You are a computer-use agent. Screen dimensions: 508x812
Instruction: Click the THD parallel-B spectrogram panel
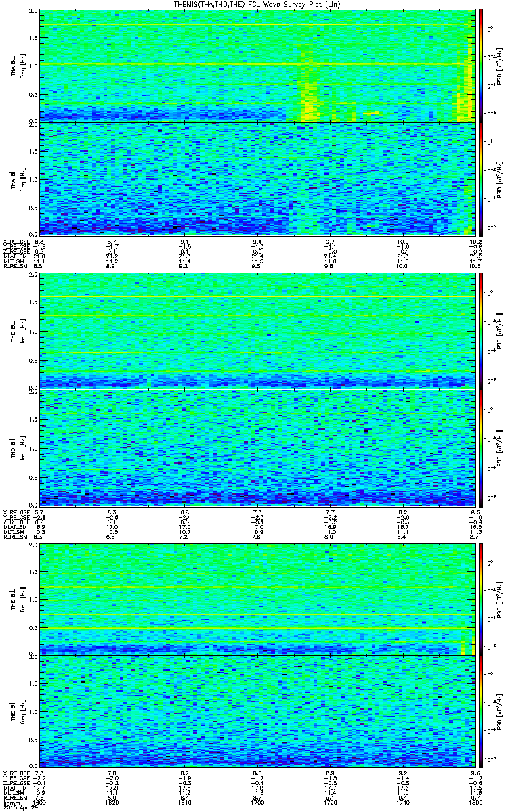coord(257,447)
